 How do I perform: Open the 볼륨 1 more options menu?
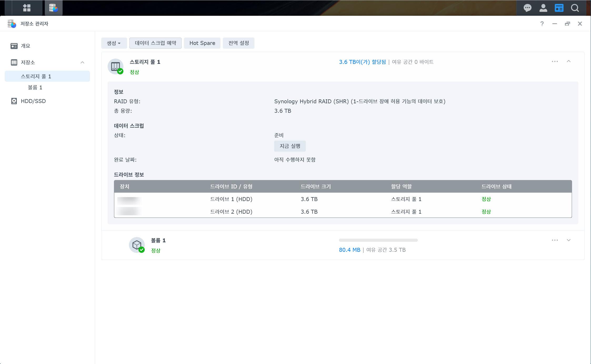[555, 240]
